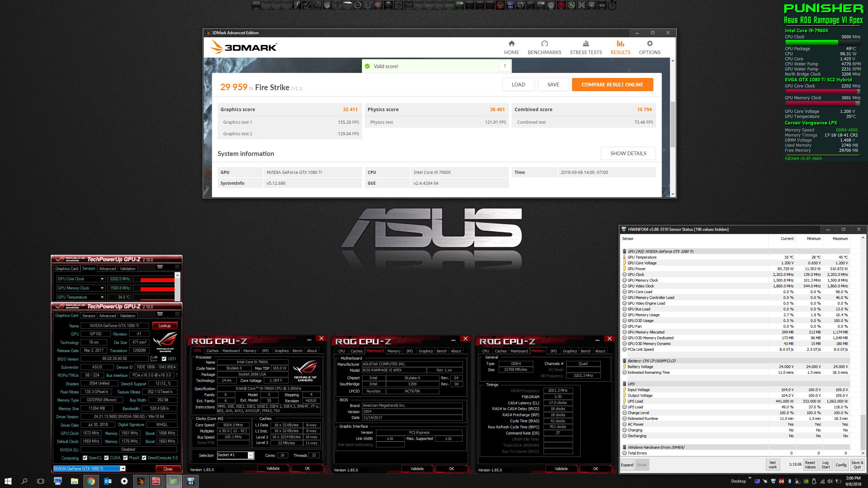Click the 3DMark results vertical scrollbar
The image size is (868, 488).
coord(672,124)
